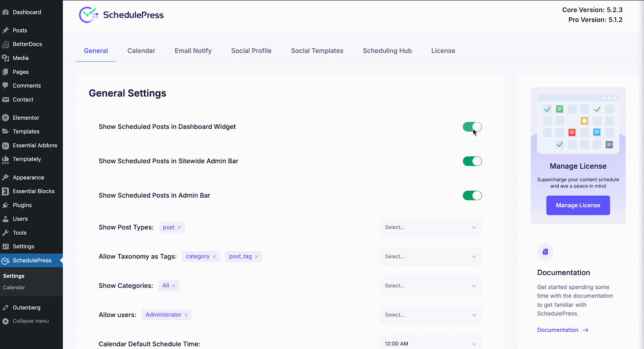Image resolution: width=644 pixels, height=349 pixels.
Task: Click the Tools wrench icon
Action: click(x=6, y=233)
